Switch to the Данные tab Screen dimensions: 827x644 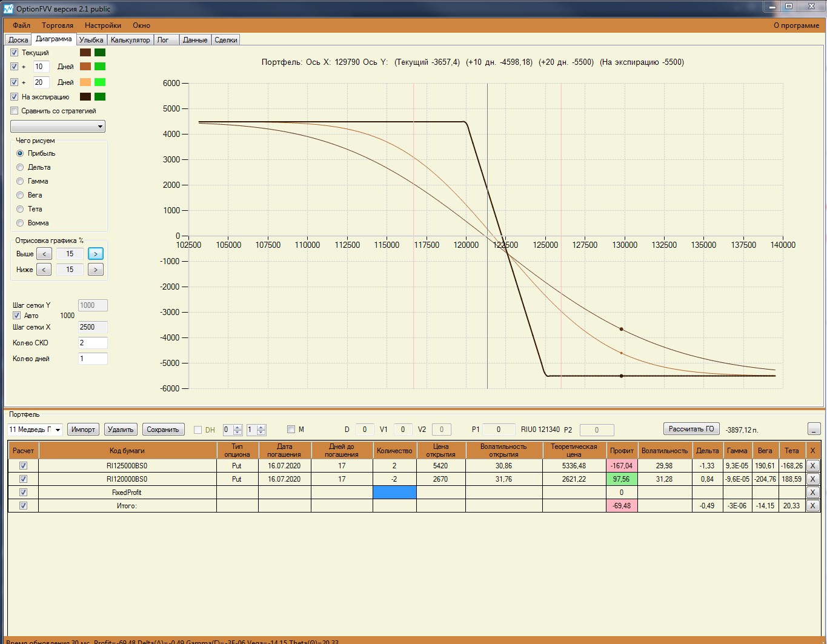pyautogui.click(x=195, y=40)
